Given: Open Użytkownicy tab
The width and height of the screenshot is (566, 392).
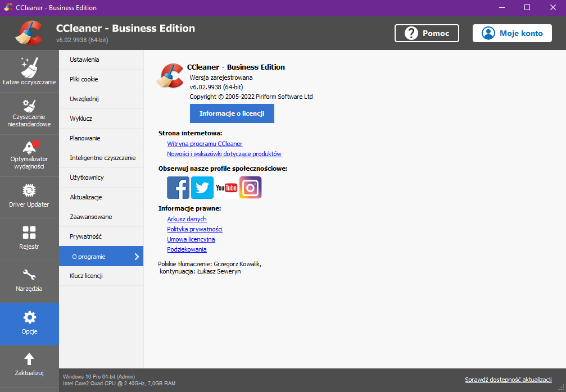Looking at the screenshot, I should point(101,177).
